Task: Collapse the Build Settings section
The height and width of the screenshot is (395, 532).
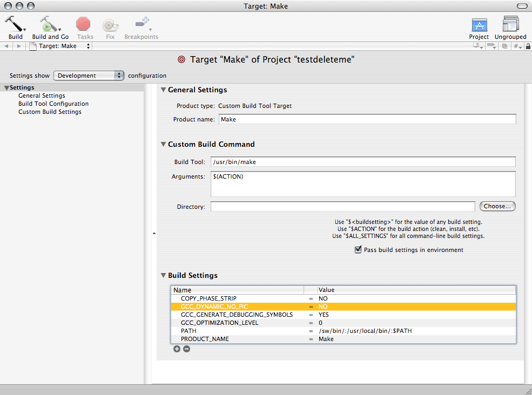Action: (163, 276)
